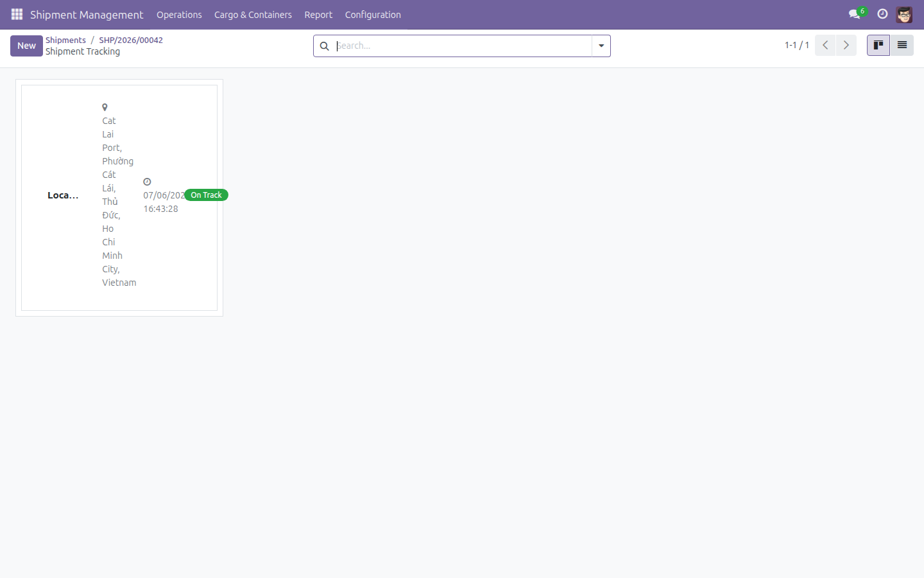The height and width of the screenshot is (578, 924).
Task: Click the Shipment Tracking page title
Action: pos(83,51)
